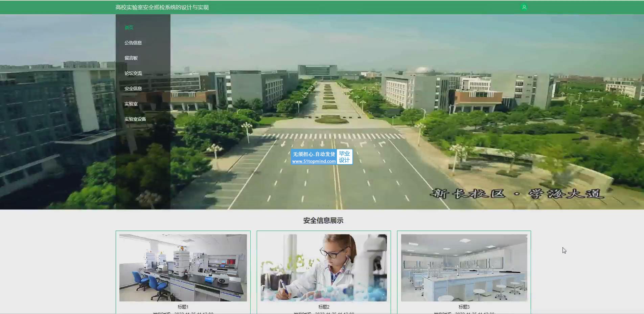
Task: Open the user profile icon in header
Action: click(524, 7)
